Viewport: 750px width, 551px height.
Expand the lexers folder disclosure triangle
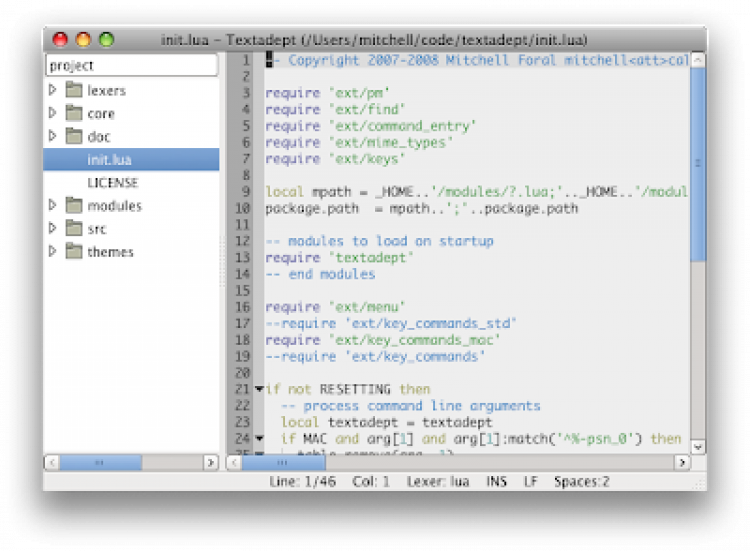click(53, 90)
